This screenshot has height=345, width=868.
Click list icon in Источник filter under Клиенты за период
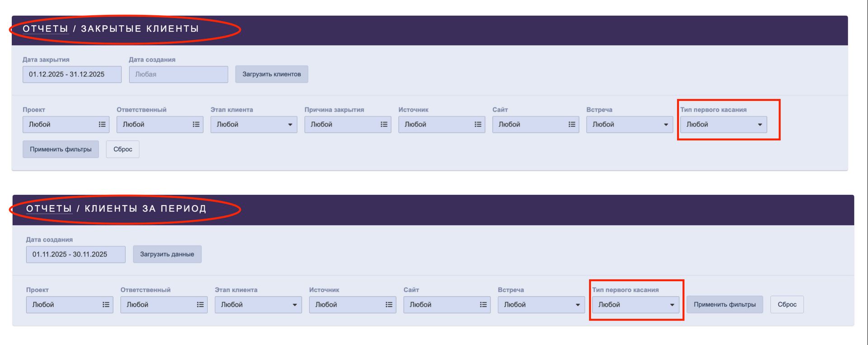[x=389, y=305]
